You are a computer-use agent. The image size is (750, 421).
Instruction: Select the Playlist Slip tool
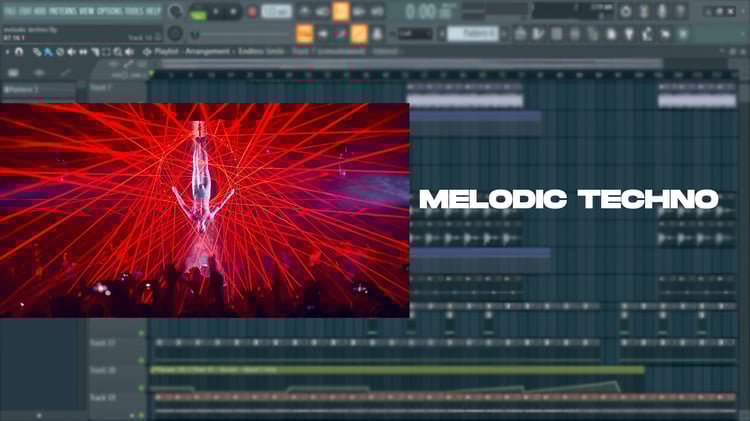click(83, 52)
